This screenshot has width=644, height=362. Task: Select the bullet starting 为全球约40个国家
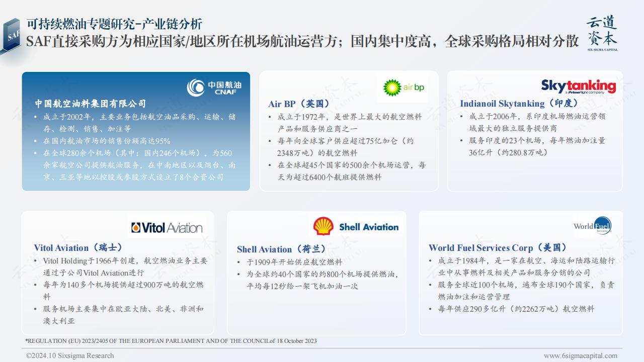318,280
